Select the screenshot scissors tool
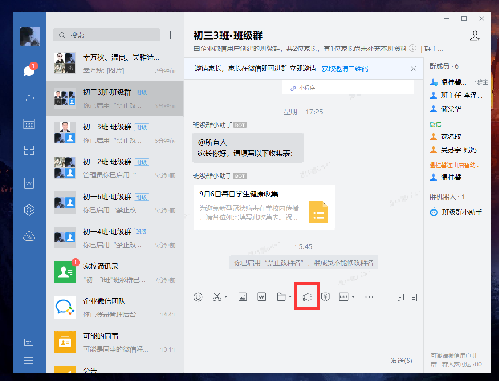This screenshot has height=381, width=500. pos(217,297)
